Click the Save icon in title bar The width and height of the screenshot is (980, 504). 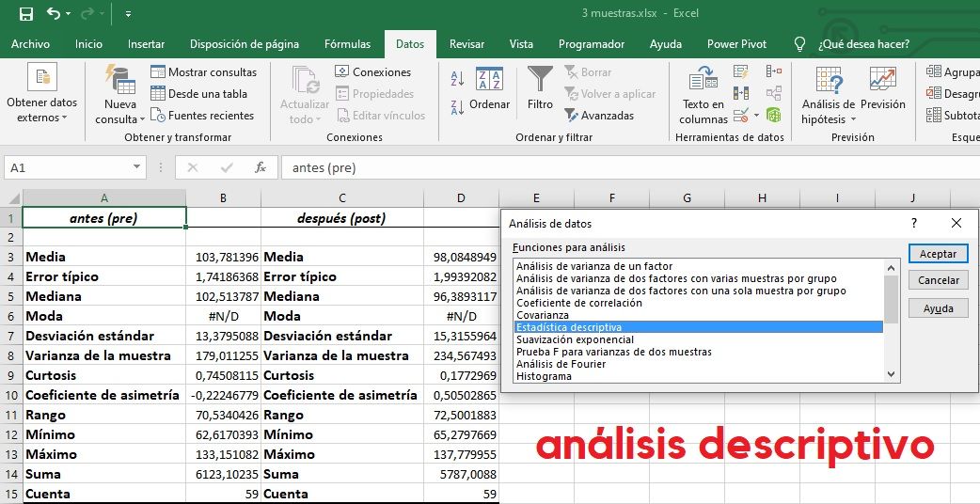coord(25,14)
